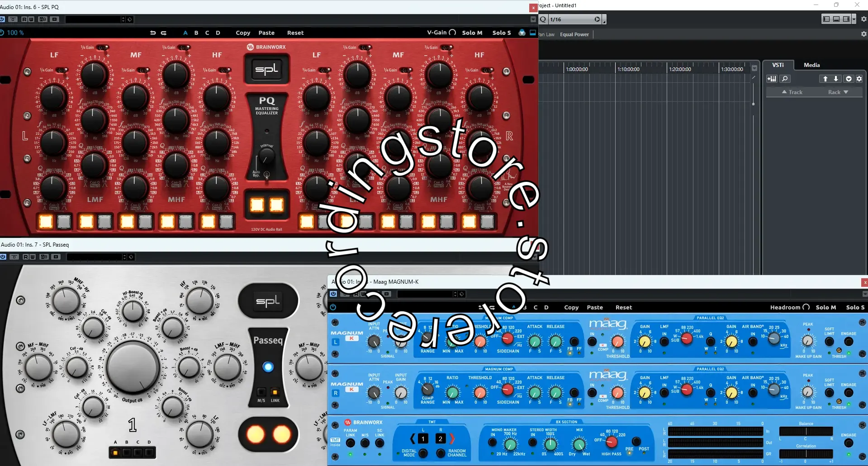Click the apply quantize icon next to 1/16
Image resolution: width=868 pixels, height=466 pixels.
click(598, 19)
